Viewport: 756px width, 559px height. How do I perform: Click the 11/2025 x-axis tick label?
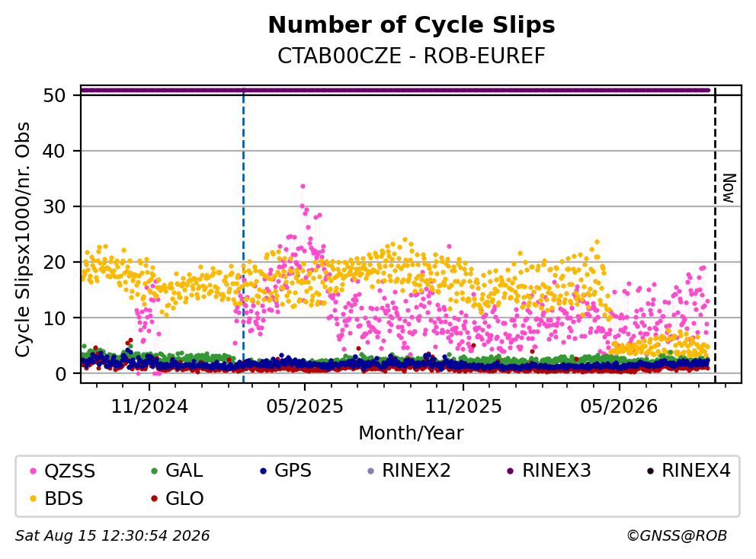click(x=463, y=407)
